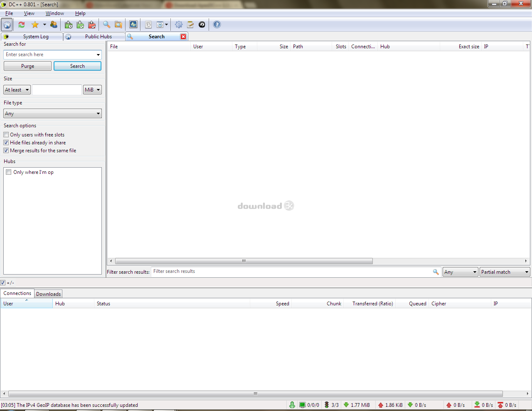
Task: Open the Help menu
Action: tap(80, 13)
